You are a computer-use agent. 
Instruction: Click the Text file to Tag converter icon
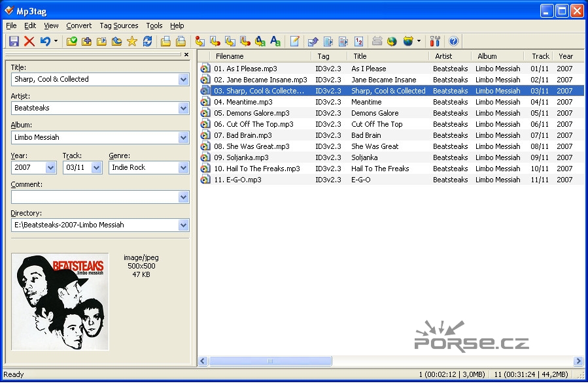pos(245,41)
